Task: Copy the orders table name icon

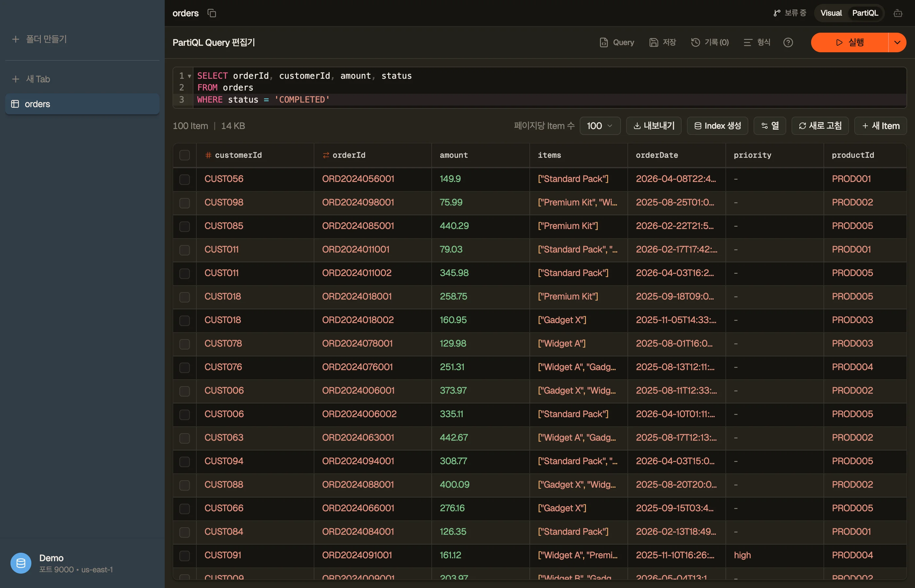Action: [x=211, y=13]
